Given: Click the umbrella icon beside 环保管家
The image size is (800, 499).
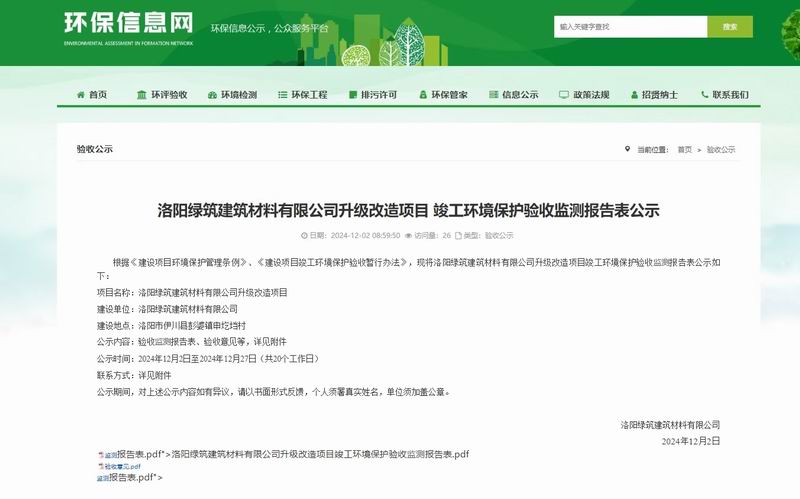Looking at the screenshot, I should [423, 95].
